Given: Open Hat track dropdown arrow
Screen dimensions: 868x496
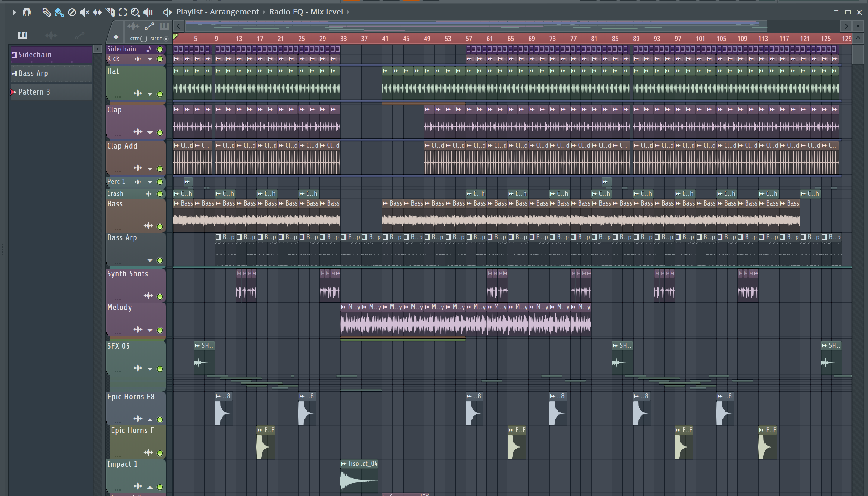Looking at the screenshot, I should point(149,94).
